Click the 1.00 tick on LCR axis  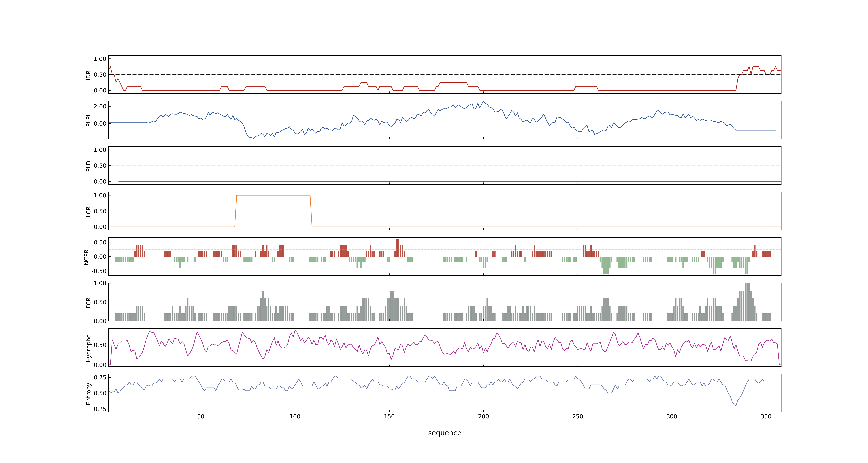tap(100, 195)
